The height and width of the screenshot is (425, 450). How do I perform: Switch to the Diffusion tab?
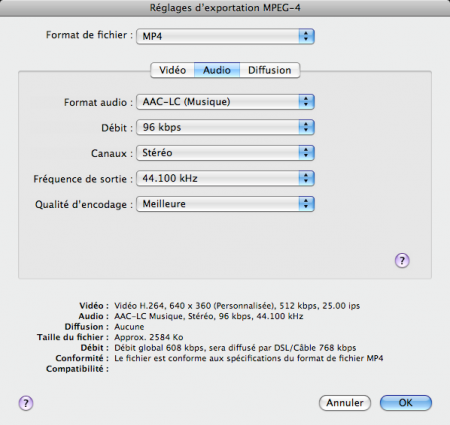click(x=270, y=70)
